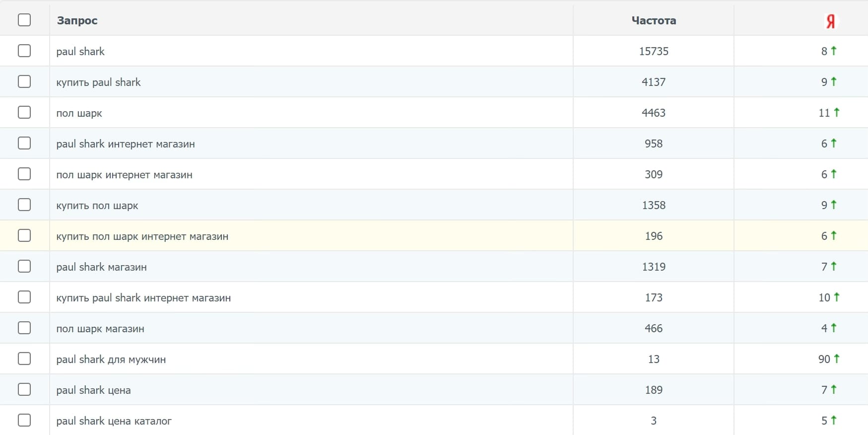Open the query 'paul shark цена каталог'
The height and width of the screenshot is (435, 868).
click(114, 421)
